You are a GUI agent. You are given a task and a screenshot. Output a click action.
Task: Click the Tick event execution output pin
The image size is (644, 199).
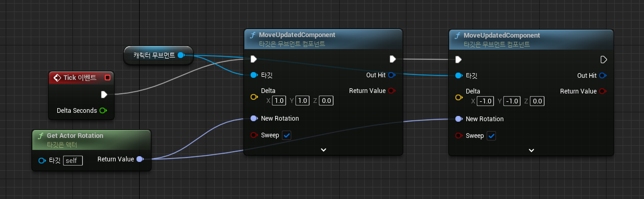coord(104,95)
